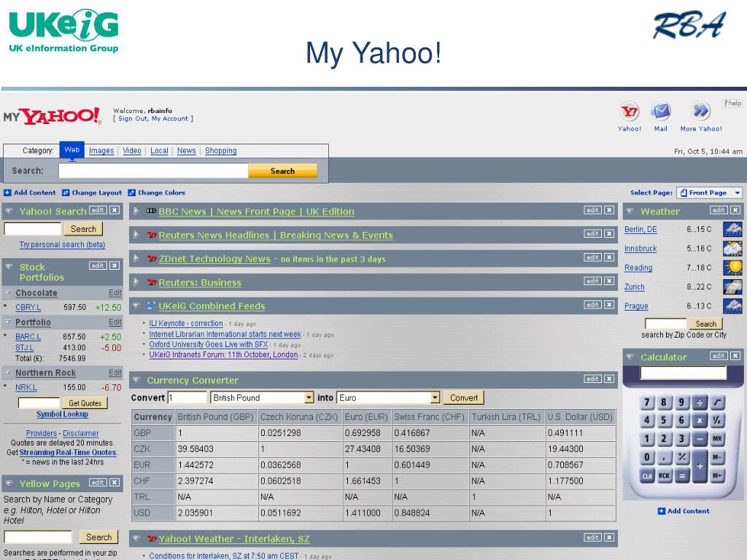The width and height of the screenshot is (747, 560).
Task: Expand the Reuters News Headlines module
Action: (x=136, y=234)
